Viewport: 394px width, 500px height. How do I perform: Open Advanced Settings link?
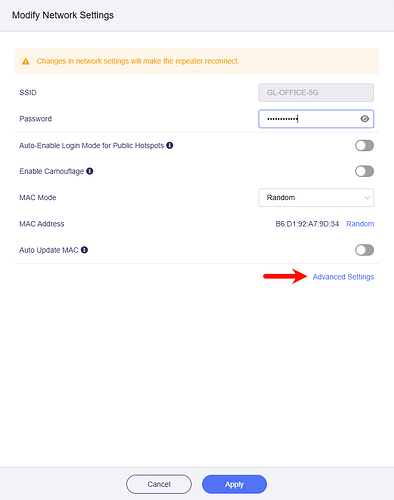[x=343, y=277]
